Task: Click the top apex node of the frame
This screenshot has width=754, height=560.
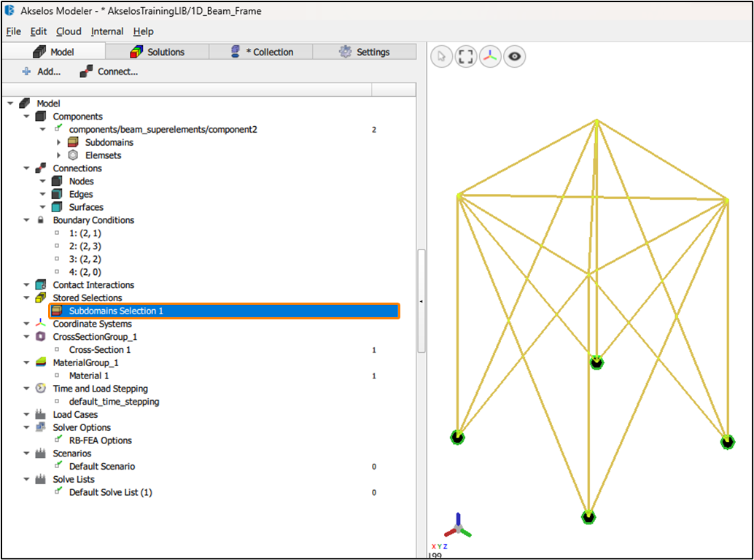Action: click(x=596, y=120)
